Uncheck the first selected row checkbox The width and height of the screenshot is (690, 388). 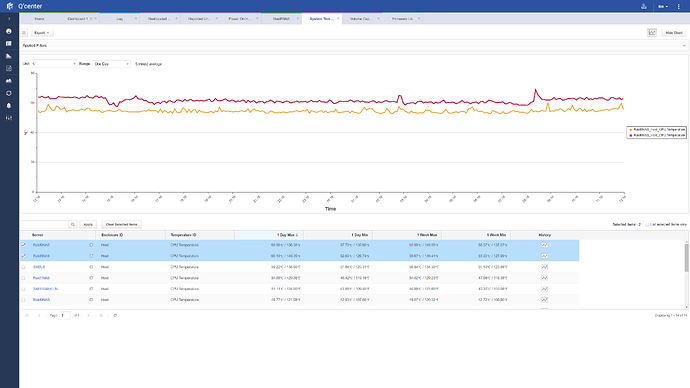click(x=24, y=245)
